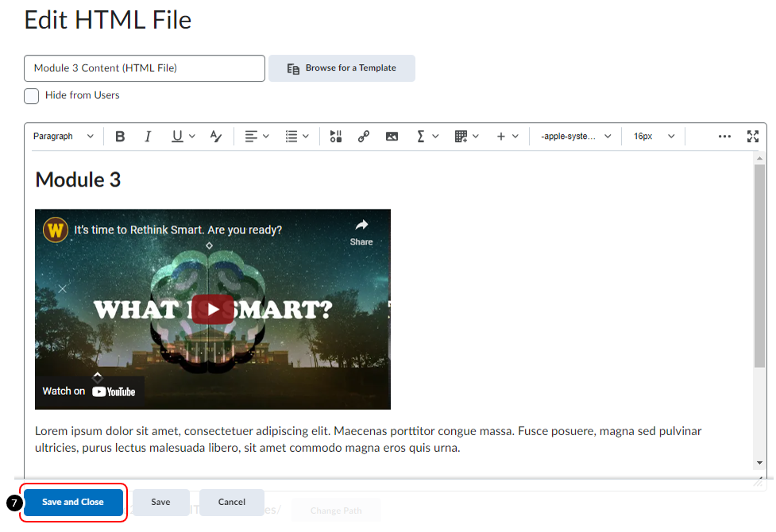Click the insert stuff toolbar icon
Screen dimensions: 776x532
click(x=335, y=136)
